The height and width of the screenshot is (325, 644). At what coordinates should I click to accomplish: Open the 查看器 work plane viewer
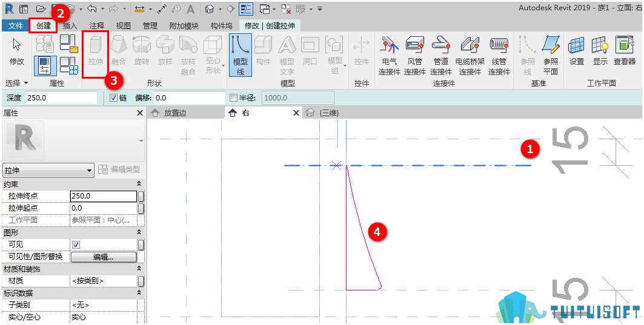pyautogui.click(x=624, y=50)
